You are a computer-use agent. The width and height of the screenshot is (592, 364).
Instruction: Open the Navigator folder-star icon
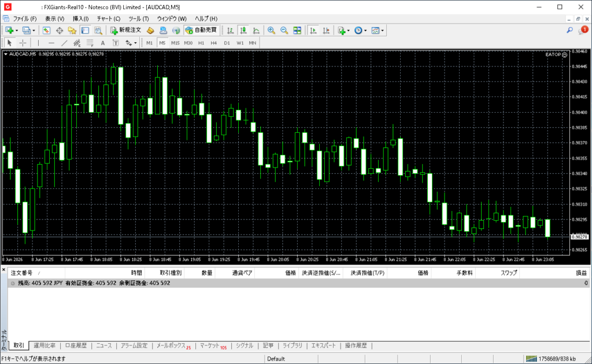[72, 31]
